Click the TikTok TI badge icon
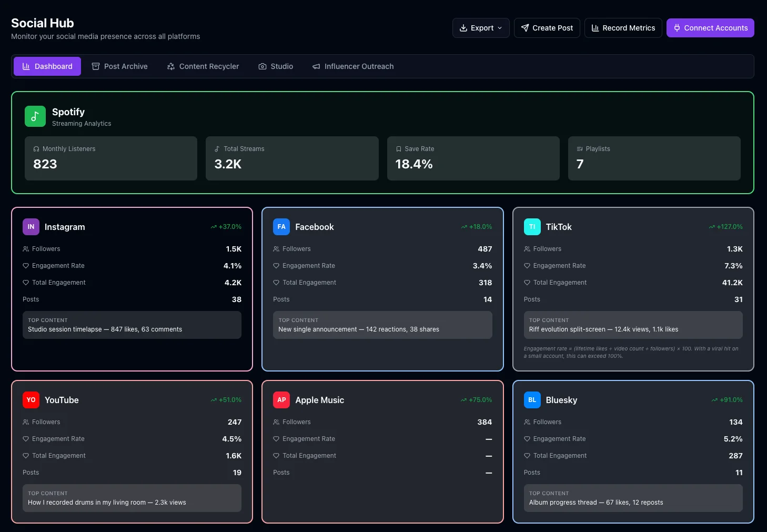The height and width of the screenshot is (532, 767). point(532,227)
